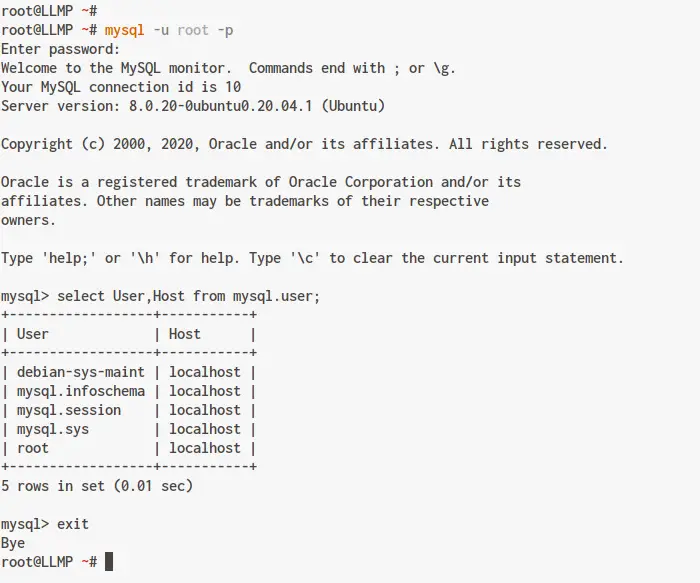
Task: Click the 'root' user entry in table
Action: (x=33, y=448)
